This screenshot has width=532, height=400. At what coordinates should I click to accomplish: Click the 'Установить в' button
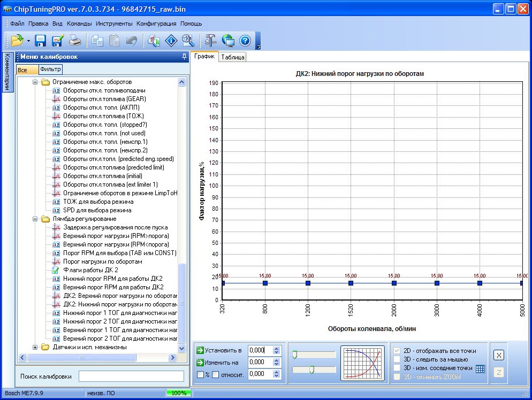click(x=219, y=350)
